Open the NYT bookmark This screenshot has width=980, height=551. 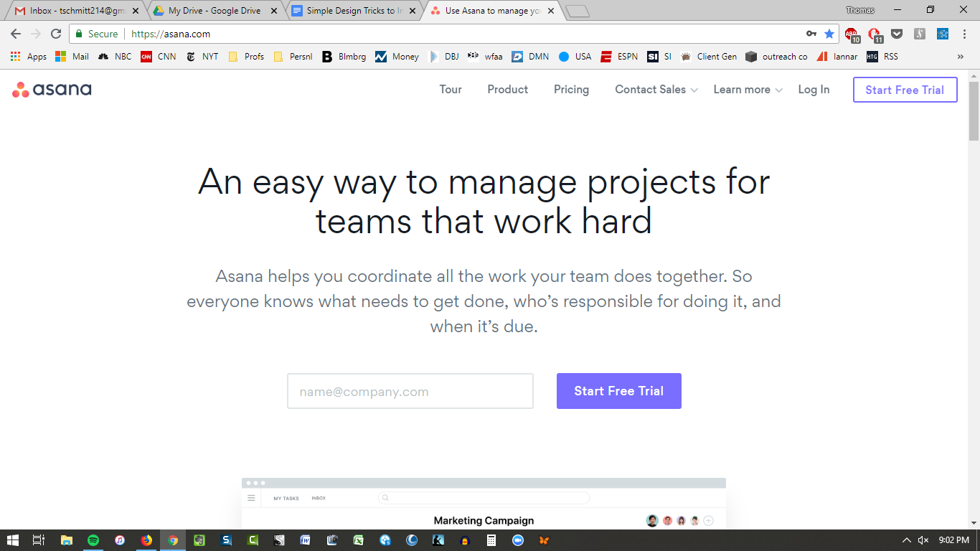[202, 57]
